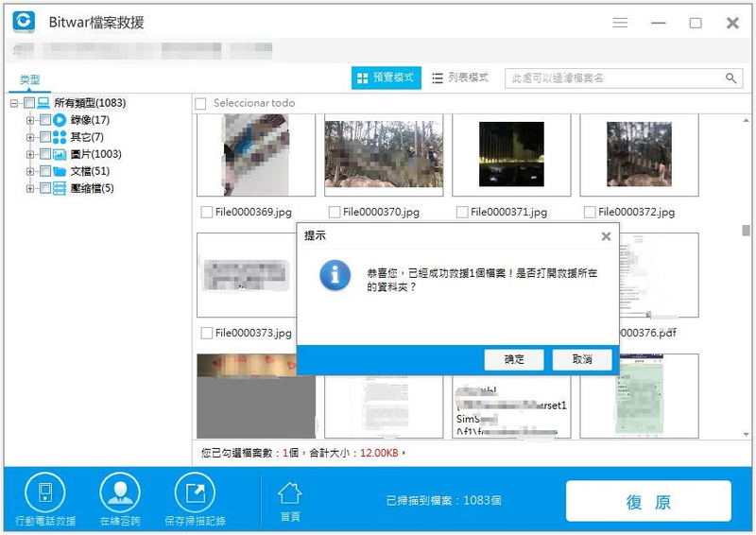Open the File0000371.jpg thumbnail

pyautogui.click(x=511, y=155)
